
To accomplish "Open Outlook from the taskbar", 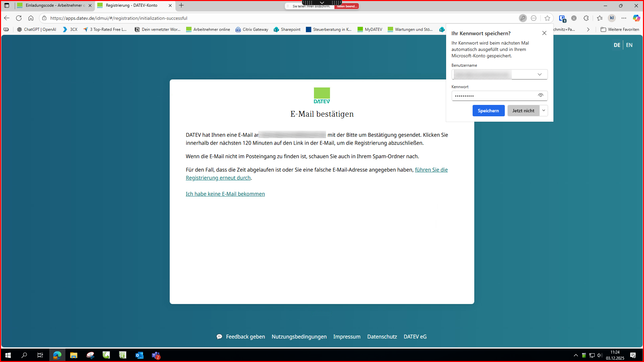I will 139,355.
